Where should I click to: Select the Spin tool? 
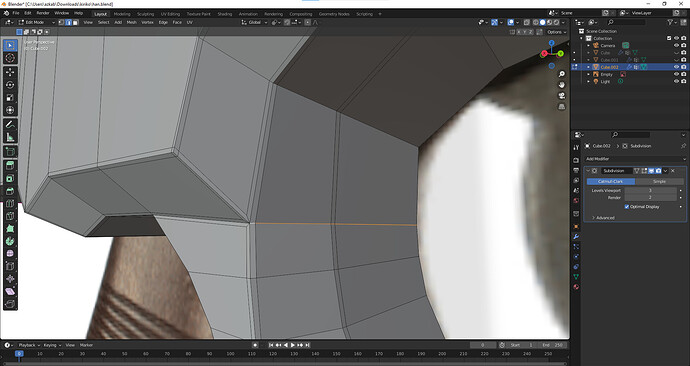[10, 241]
